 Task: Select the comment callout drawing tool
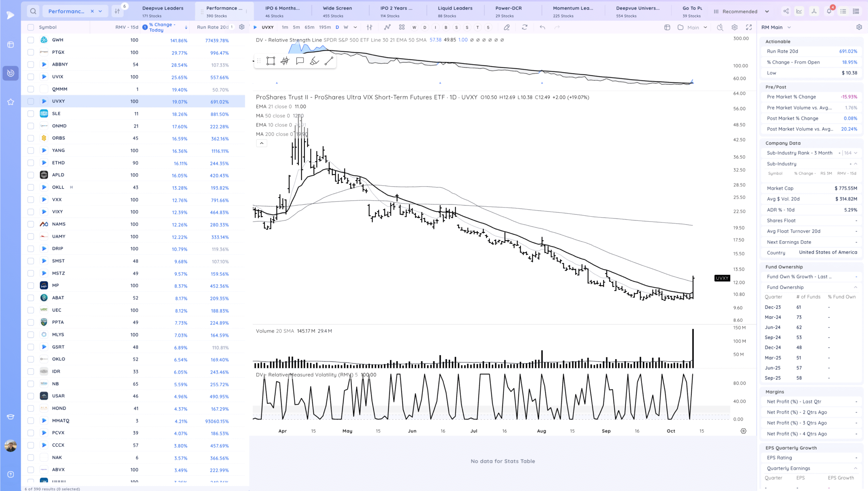click(300, 61)
